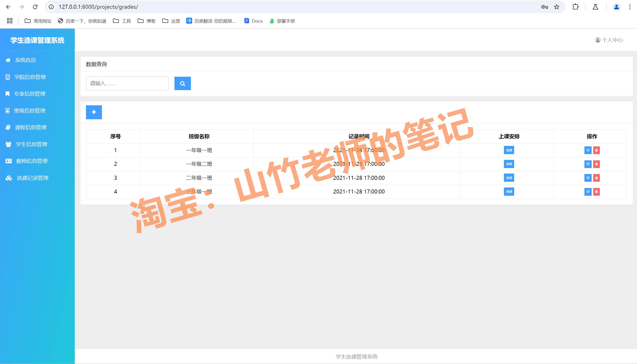
Task: Go to 学院信息管理 menu item
Action: click(x=30, y=77)
